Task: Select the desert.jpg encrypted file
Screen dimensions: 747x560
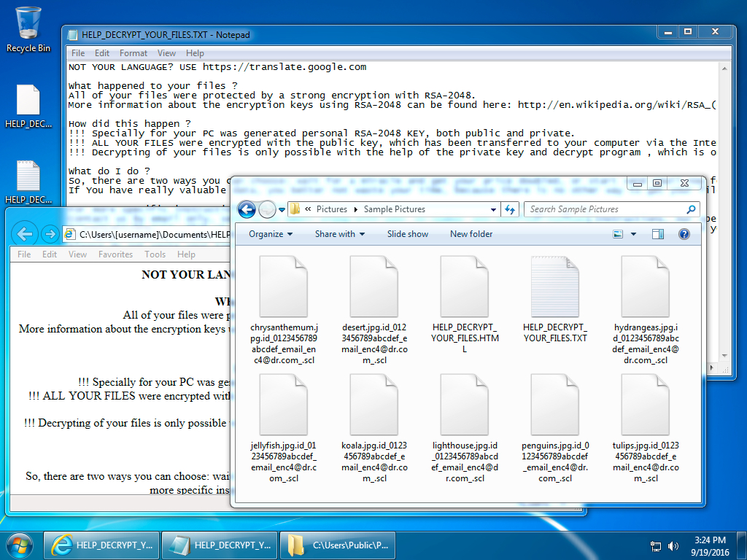Action: click(374, 310)
